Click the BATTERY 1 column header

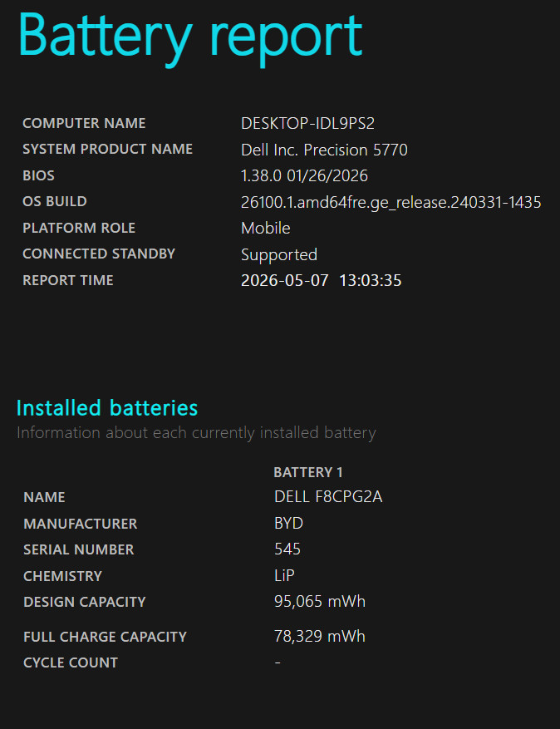click(308, 472)
